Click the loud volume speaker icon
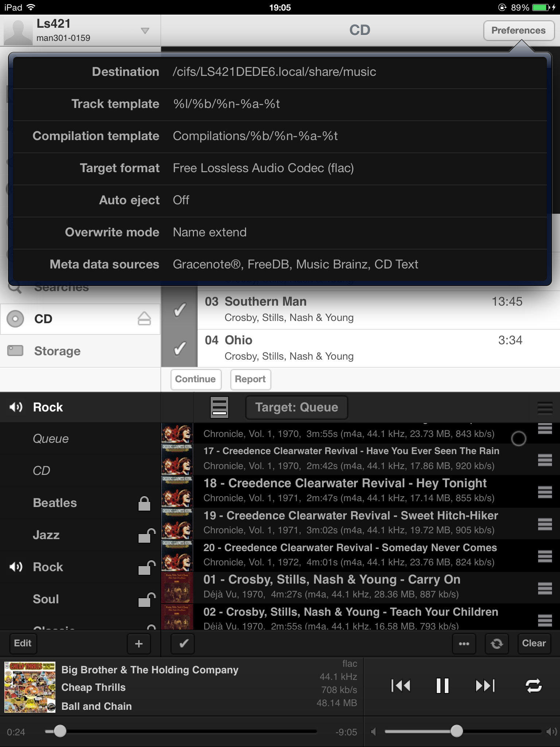The width and height of the screenshot is (560, 747). (551, 731)
